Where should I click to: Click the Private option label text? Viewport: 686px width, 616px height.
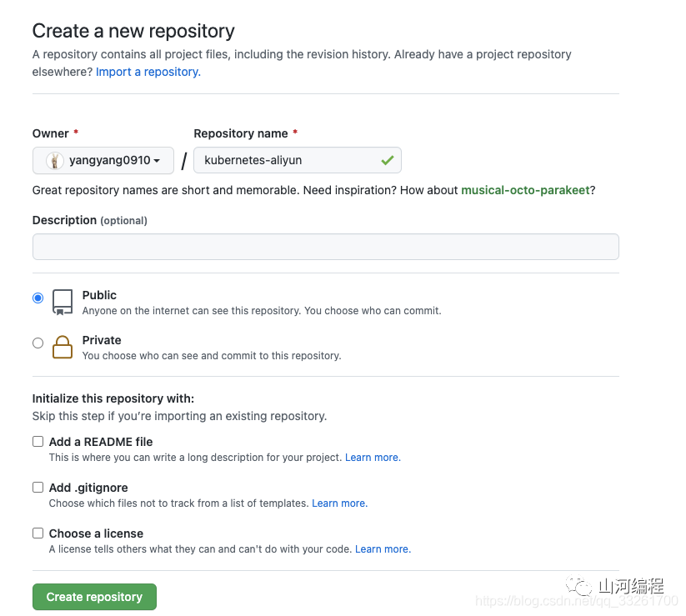click(x=102, y=340)
